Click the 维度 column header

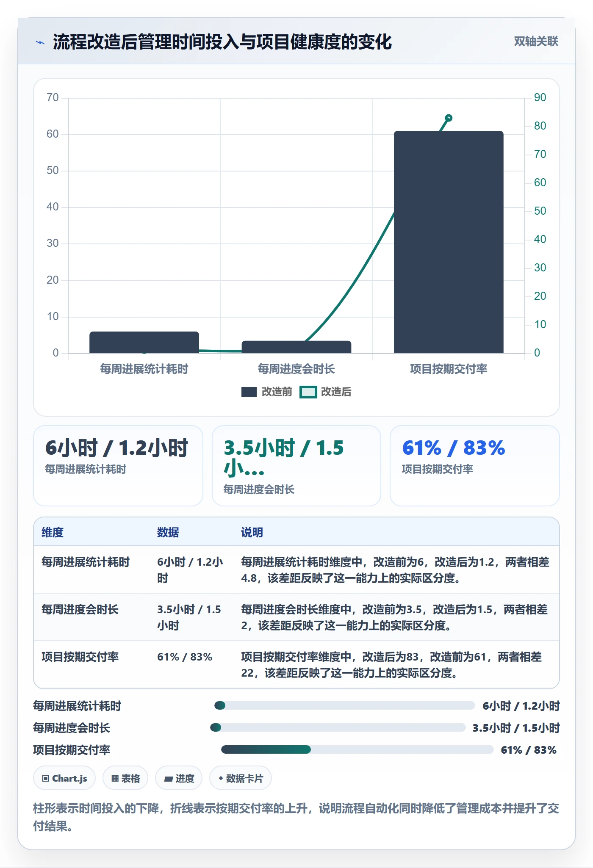point(53,532)
